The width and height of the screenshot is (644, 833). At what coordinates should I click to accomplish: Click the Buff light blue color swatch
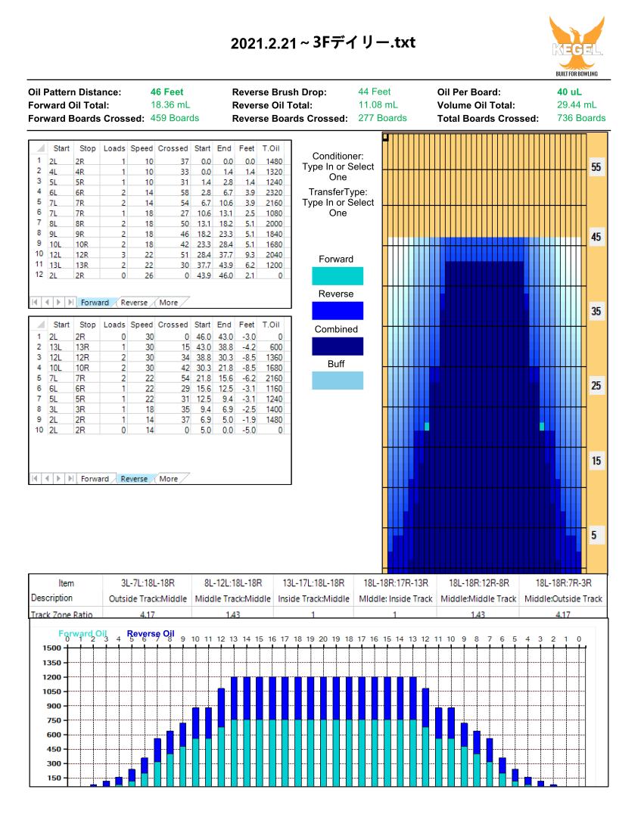pos(338,381)
